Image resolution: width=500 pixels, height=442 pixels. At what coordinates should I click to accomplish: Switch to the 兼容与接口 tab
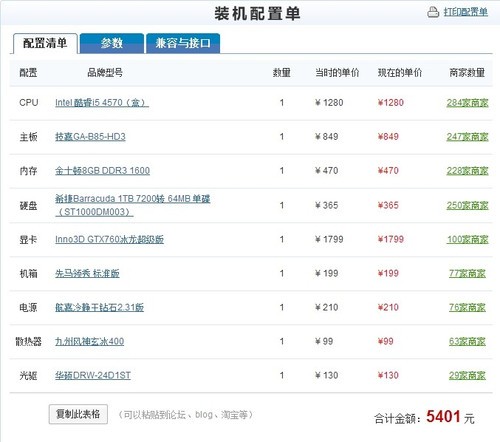click(183, 43)
